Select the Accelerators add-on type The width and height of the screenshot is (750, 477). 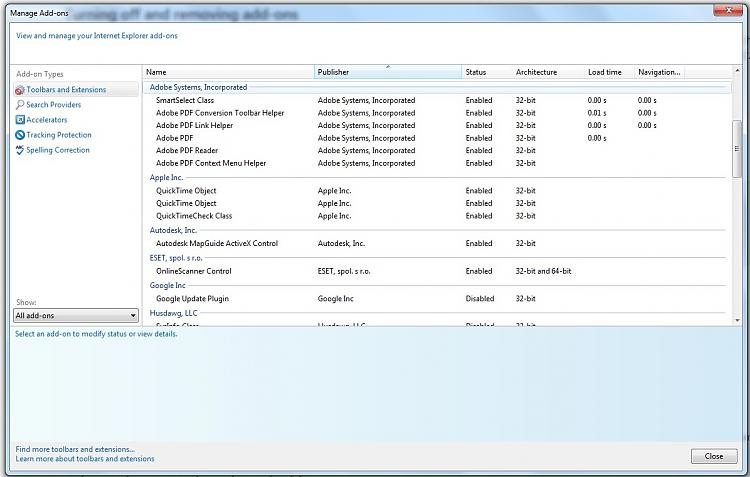pyautogui.click(x=46, y=120)
